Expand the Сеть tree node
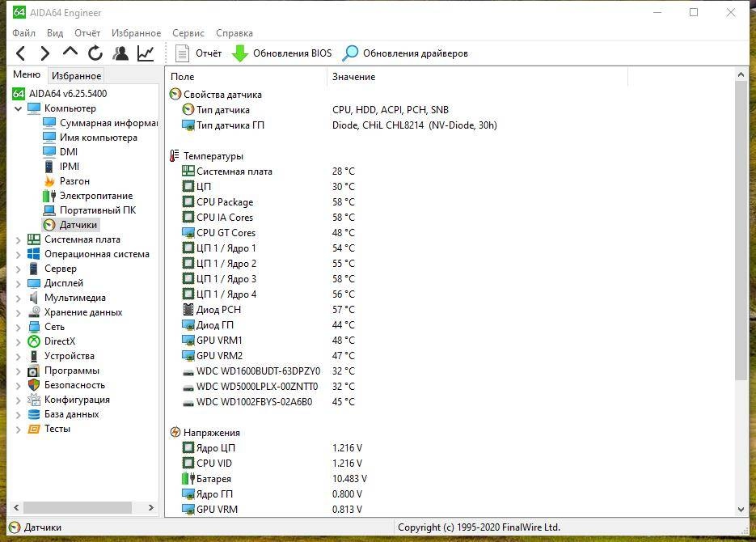756x542 pixels. (18, 327)
